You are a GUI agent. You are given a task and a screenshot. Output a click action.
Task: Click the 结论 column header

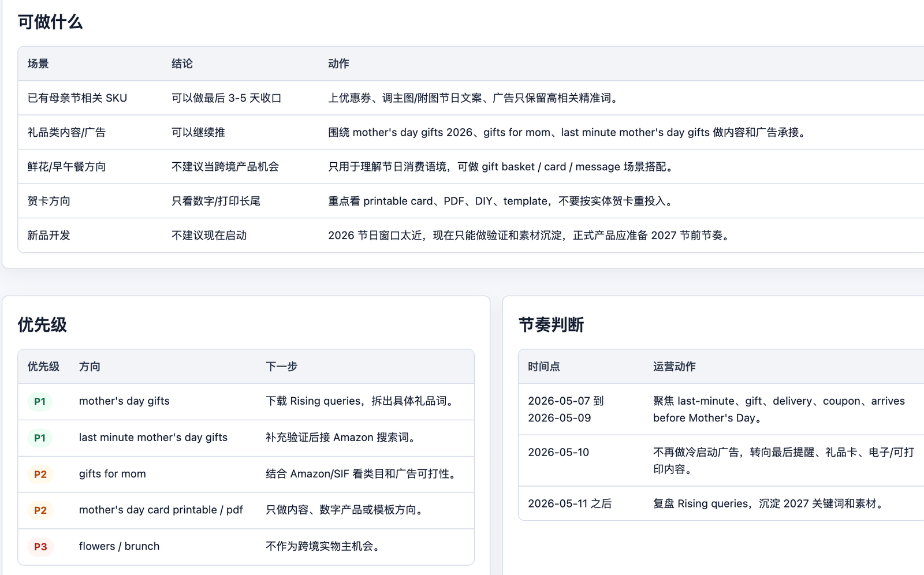(x=182, y=64)
